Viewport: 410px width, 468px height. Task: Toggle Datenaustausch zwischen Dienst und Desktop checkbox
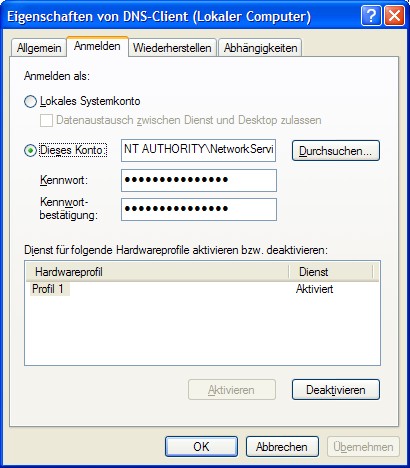pyautogui.click(x=46, y=120)
